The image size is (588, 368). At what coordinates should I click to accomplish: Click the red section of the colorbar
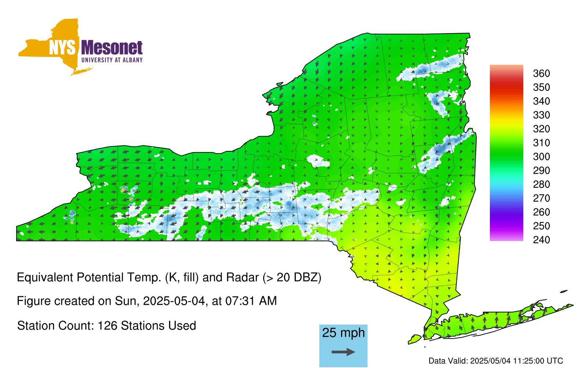[506, 86]
